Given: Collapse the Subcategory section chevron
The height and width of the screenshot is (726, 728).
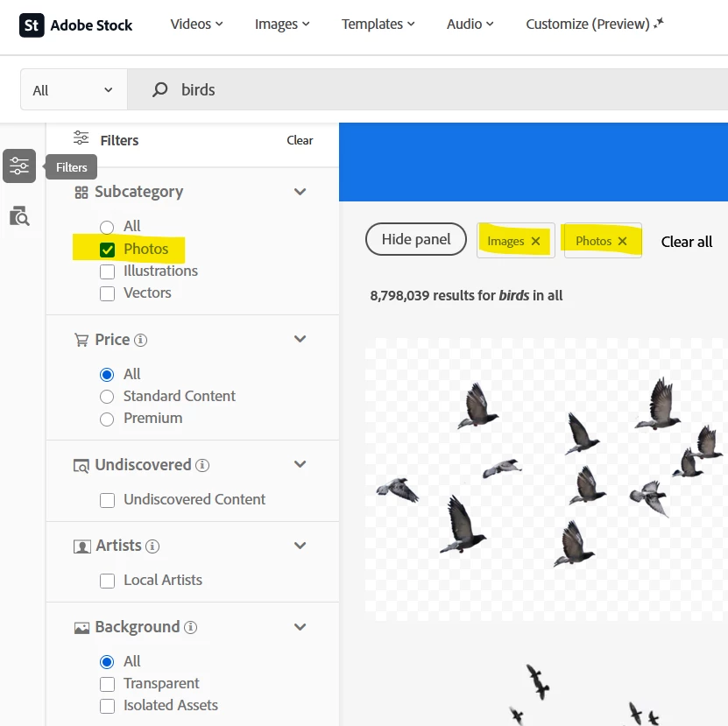Looking at the screenshot, I should (300, 192).
